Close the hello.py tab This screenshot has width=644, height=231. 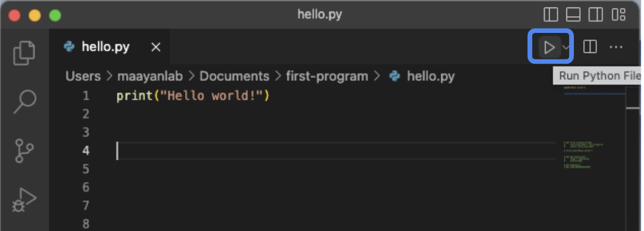(x=156, y=47)
